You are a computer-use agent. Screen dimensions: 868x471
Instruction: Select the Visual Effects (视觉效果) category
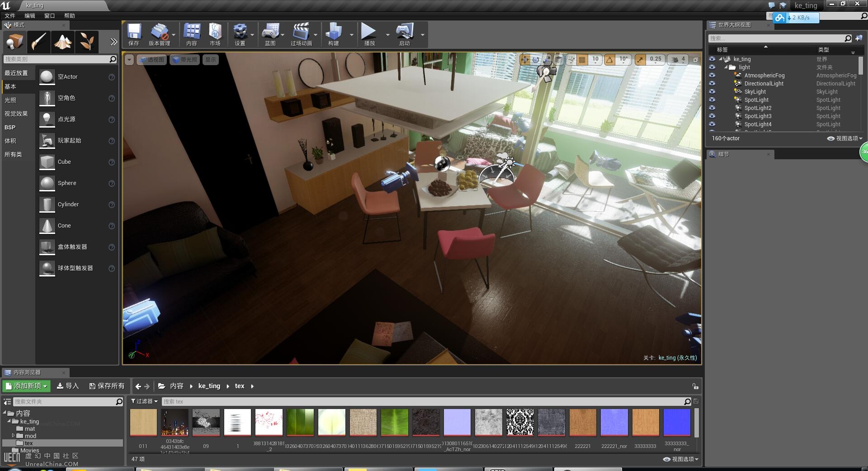pos(18,114)
